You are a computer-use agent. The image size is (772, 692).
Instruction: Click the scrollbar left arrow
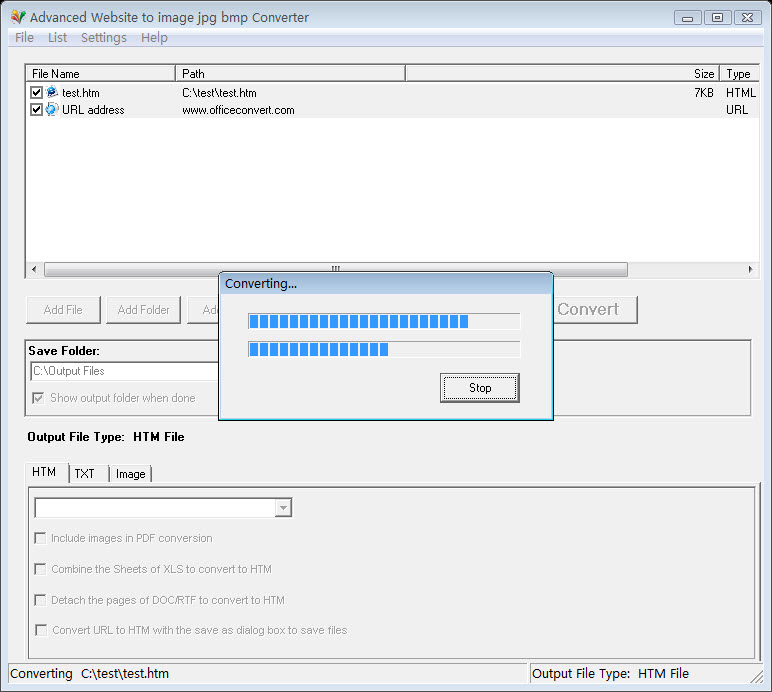tap(34, 269)
